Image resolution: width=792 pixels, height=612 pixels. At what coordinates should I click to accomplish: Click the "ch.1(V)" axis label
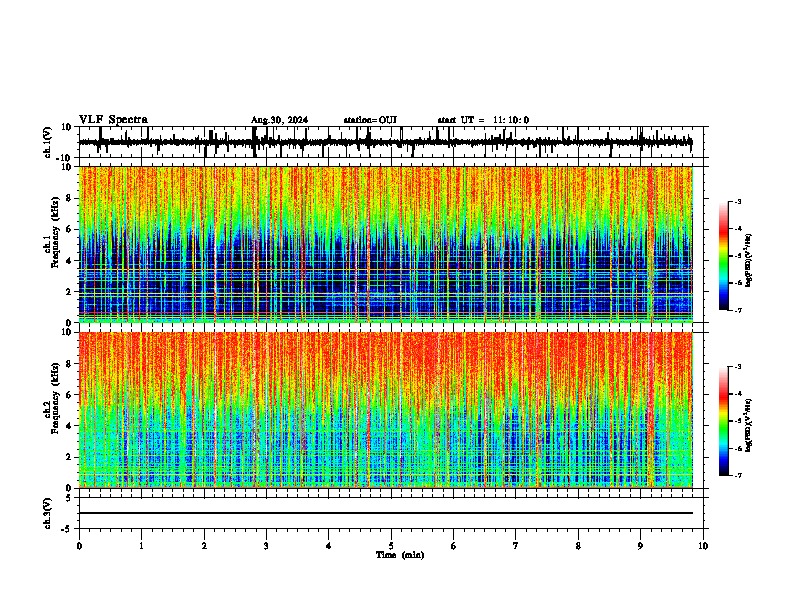point(48,142)
